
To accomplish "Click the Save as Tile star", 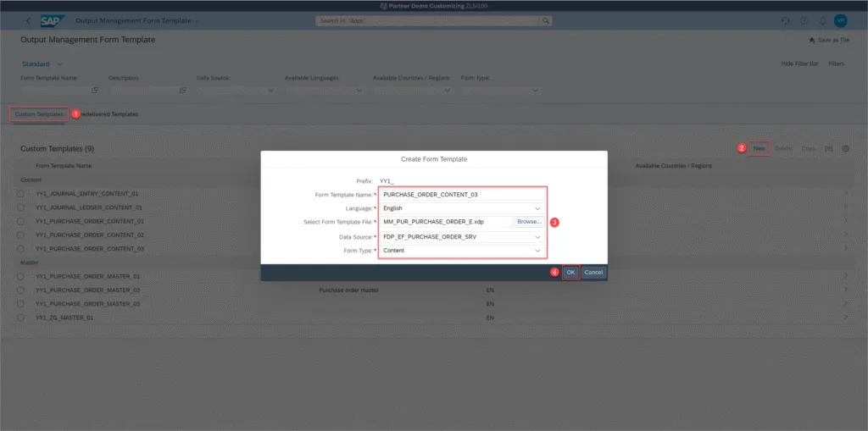I will (x=811, y=41).
